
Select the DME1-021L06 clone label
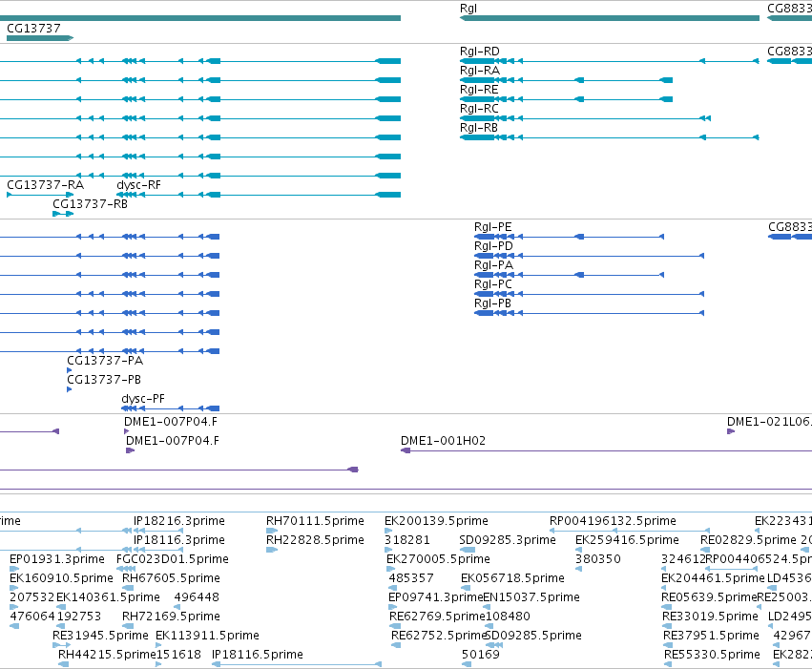[769, 422]
